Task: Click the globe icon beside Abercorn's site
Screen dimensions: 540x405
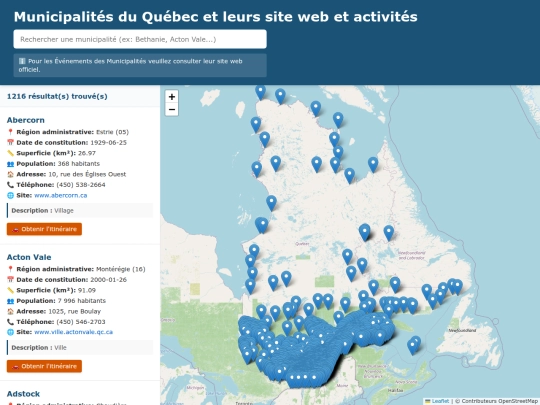Action: click(10, 195)
